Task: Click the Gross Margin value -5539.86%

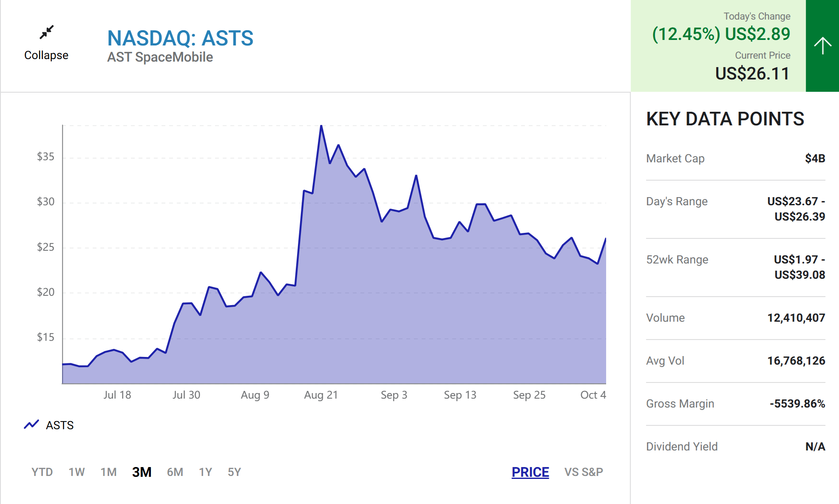Action: (797, 404)
